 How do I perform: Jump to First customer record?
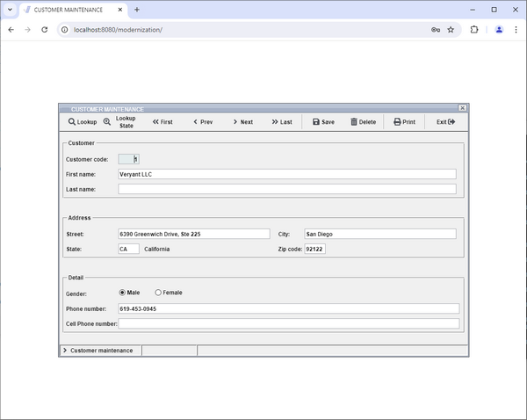click(162, 122)
